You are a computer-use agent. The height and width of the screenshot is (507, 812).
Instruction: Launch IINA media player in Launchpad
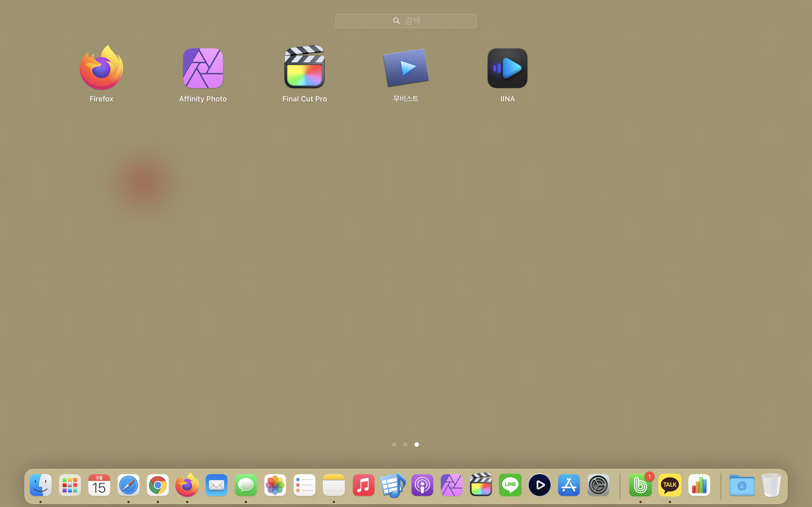click(x=507, y=69)
